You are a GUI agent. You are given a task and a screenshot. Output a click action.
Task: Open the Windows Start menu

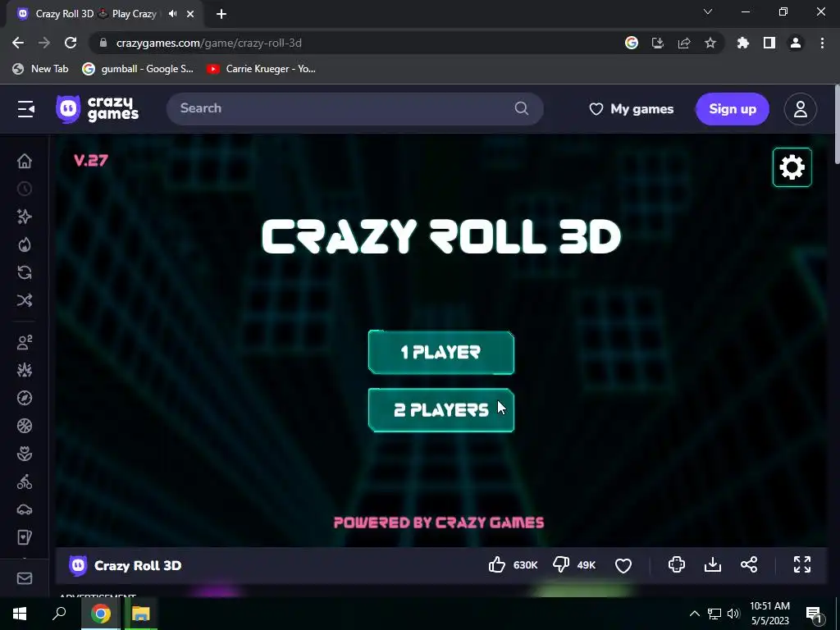coord(20,614)
